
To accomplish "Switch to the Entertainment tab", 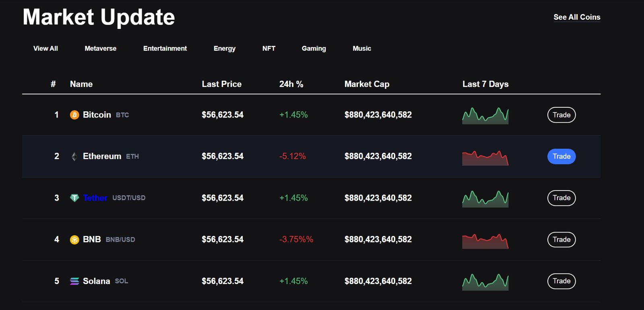I will pyautogui.click(x=165, y=48).
